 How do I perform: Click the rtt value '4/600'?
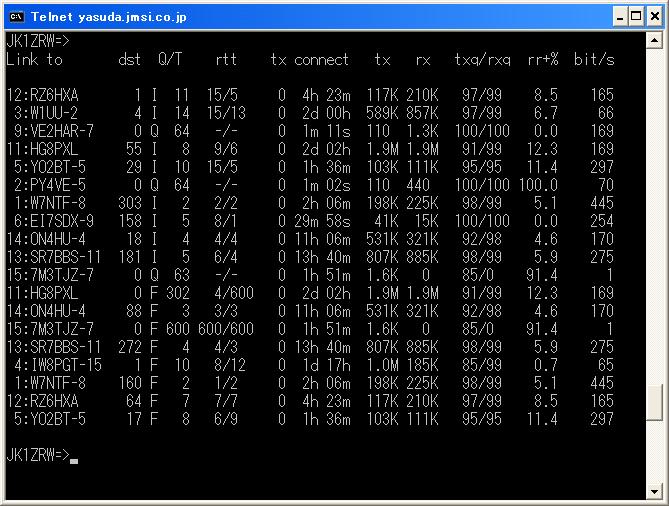tap(234, 293)
